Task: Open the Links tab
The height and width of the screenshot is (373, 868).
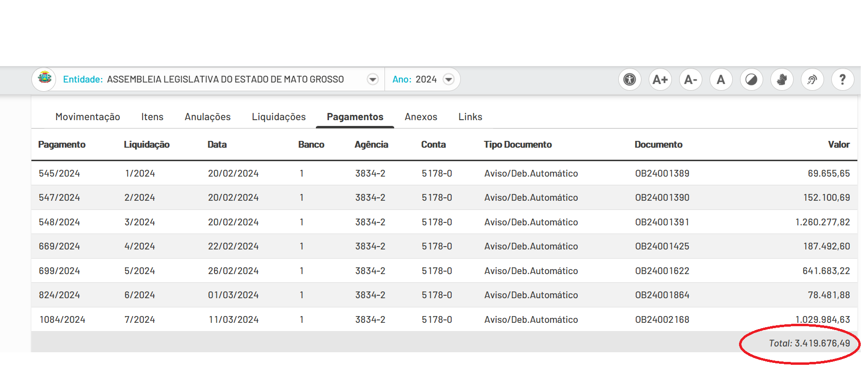Action: (x=470, y=117)
